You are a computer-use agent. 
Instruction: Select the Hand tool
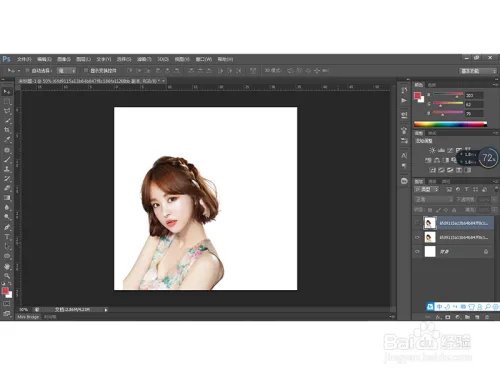coord(7,267)
